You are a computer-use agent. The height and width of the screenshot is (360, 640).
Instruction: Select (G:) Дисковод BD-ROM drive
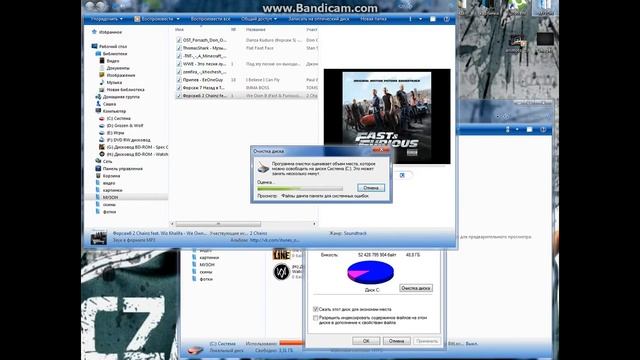(138, 147)
